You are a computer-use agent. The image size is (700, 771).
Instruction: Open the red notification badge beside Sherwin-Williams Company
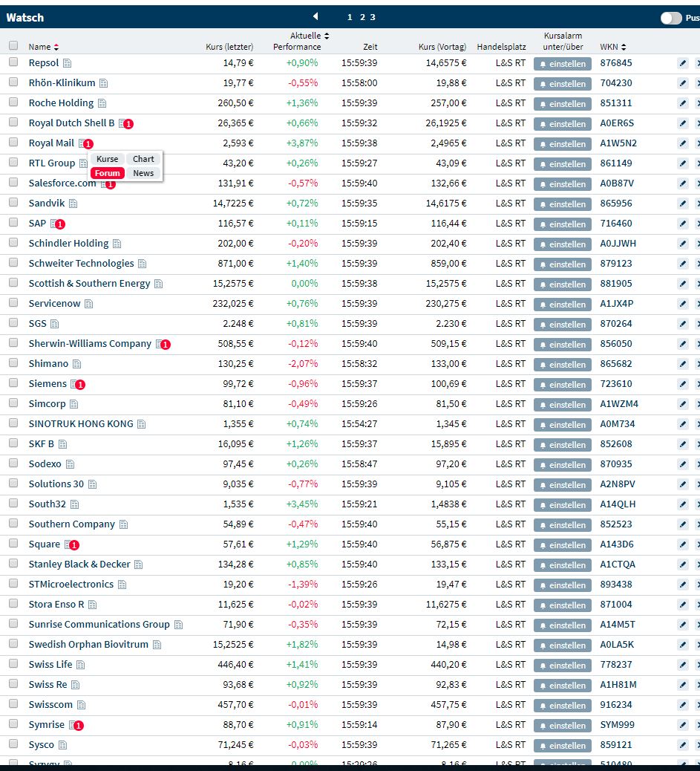pos(166,345)
